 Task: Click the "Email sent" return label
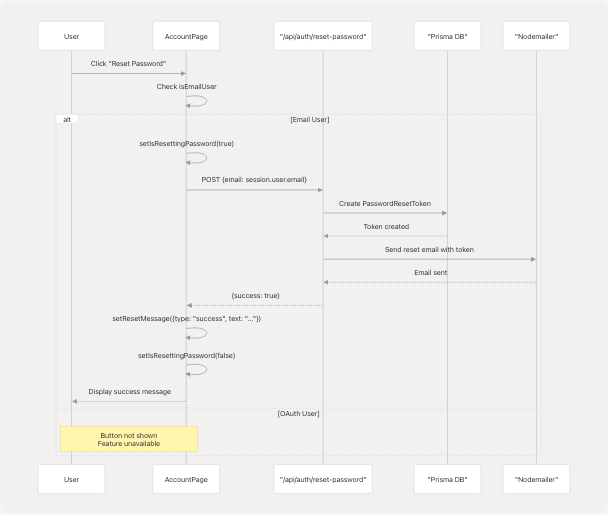pyautogui.click(x=430, y=272)
